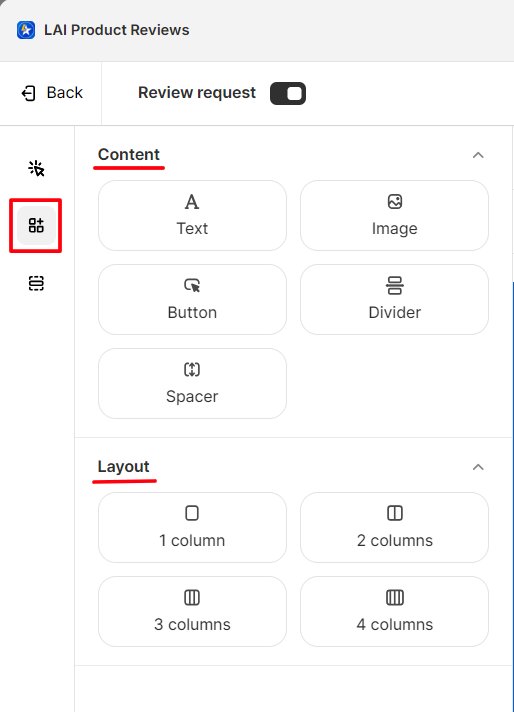This screenshot has width=514, height=712.
Task: Open the sections layout sidebar icon
Action: (36, 283)
